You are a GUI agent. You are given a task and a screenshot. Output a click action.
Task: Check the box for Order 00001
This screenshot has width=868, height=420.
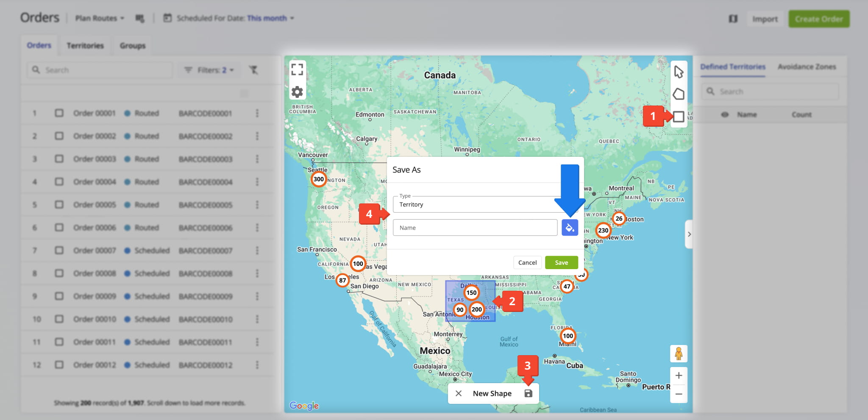tap(59, 113)
